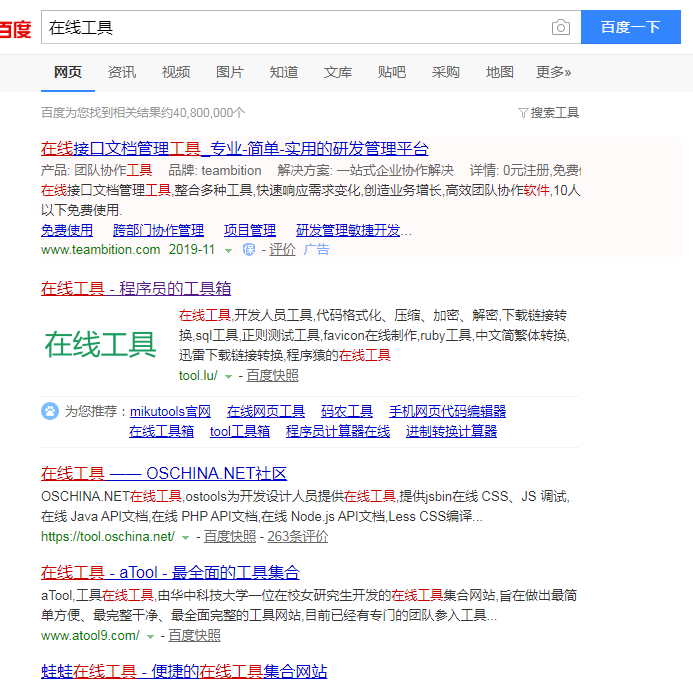The height and width of the screenshot is (689, 693).
Task: Open recommended link mikutools官网
Action: [170, 411]
